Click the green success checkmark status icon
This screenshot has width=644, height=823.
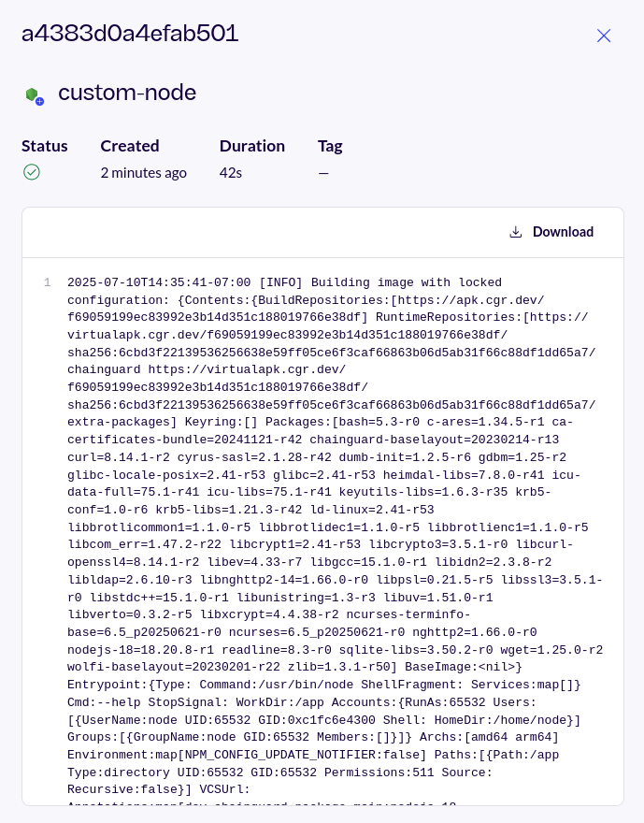(32, 172)
